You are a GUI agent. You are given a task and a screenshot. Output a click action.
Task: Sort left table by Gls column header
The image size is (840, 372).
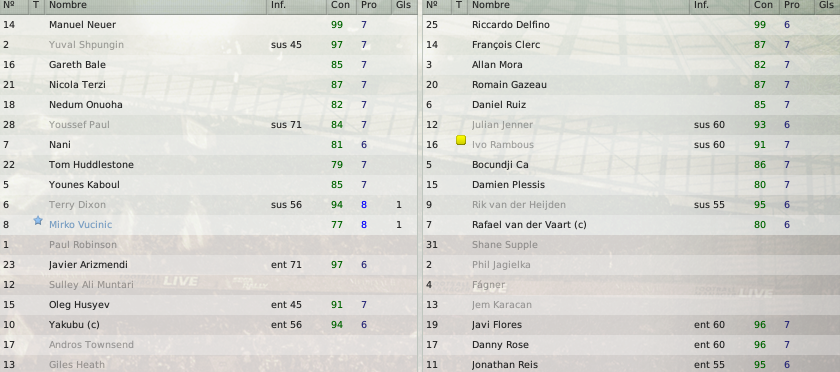point(404,5)
